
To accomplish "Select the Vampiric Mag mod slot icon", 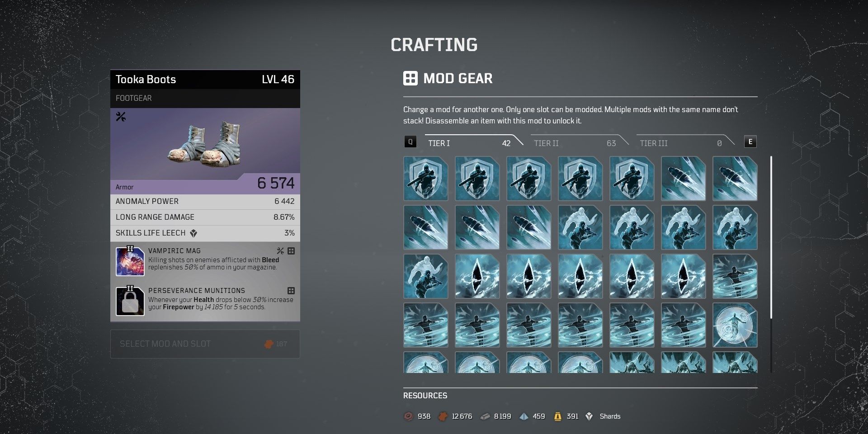I will 130,261.
